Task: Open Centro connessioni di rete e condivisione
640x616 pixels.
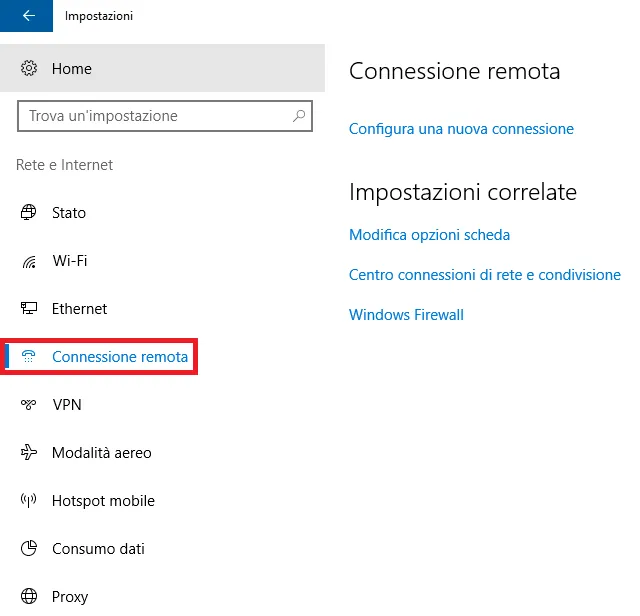Action: (484, 275)
